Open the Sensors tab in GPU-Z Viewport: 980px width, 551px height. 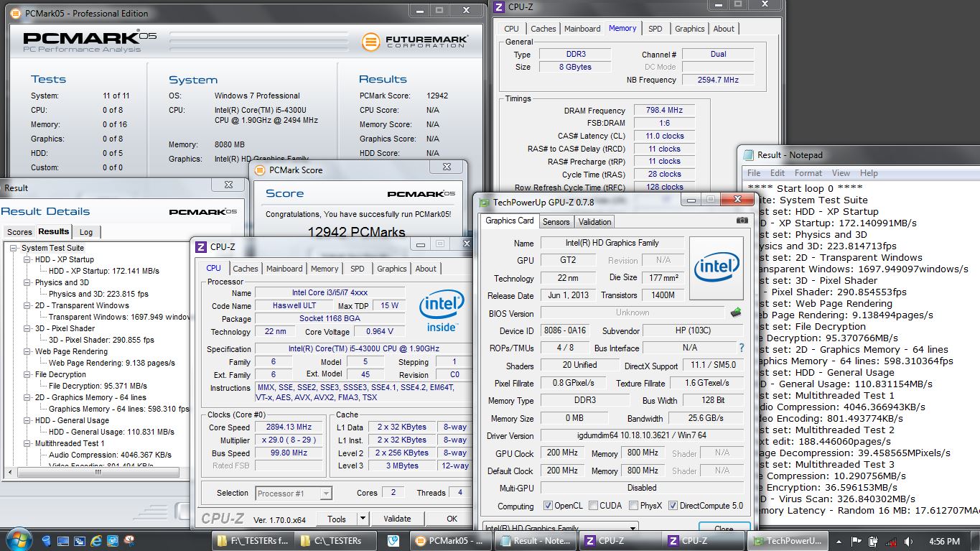[556, 222]
